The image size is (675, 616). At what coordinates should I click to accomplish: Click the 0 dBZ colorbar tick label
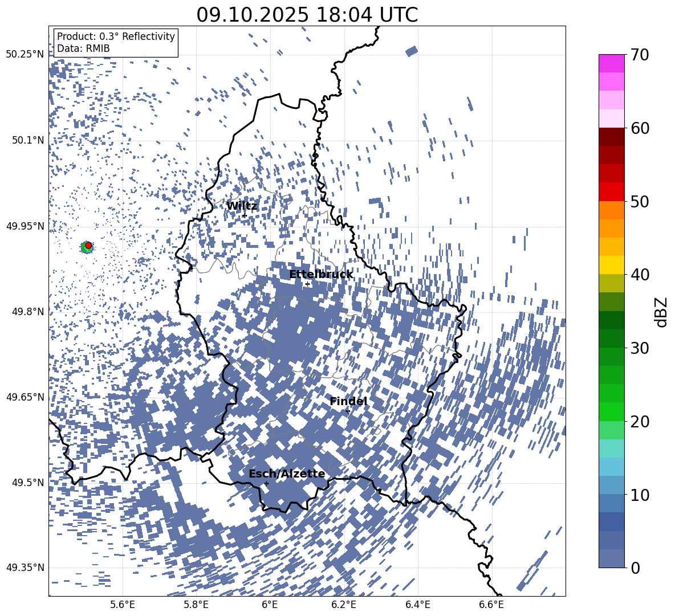click(x=635, y=568)
